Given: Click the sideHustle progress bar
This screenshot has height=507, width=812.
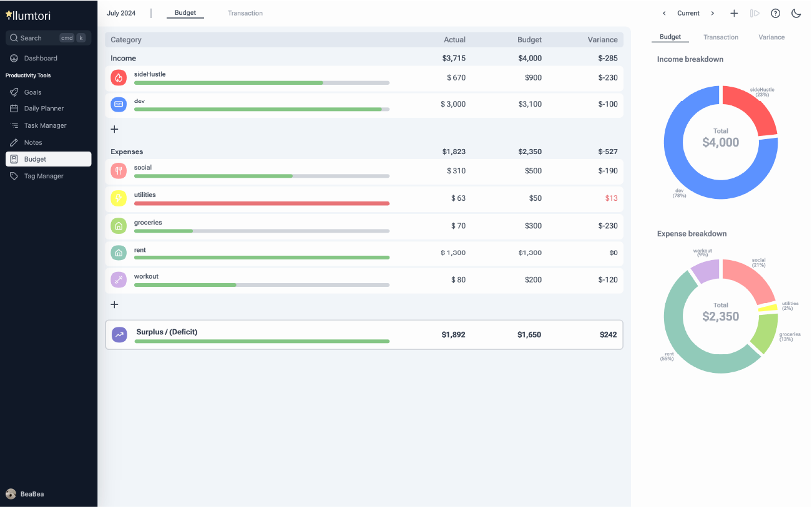Looking at the screenshot, I should [262, 82].
